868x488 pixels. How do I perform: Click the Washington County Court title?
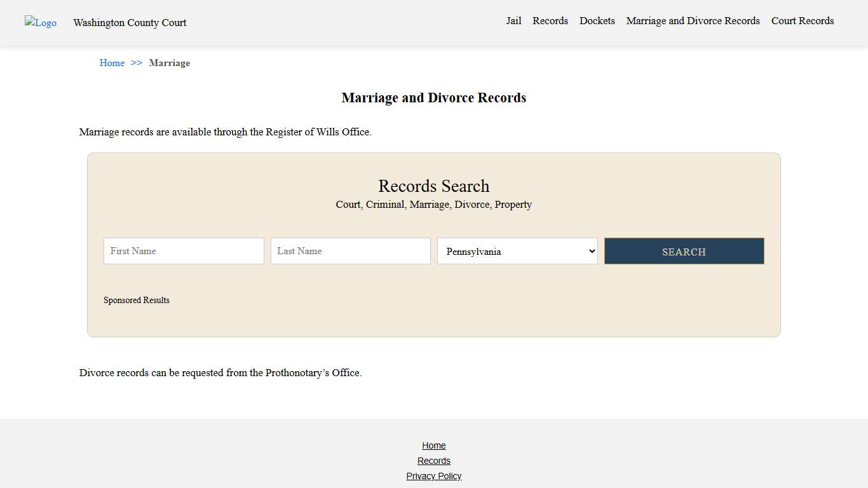click(x=130, y=23)
